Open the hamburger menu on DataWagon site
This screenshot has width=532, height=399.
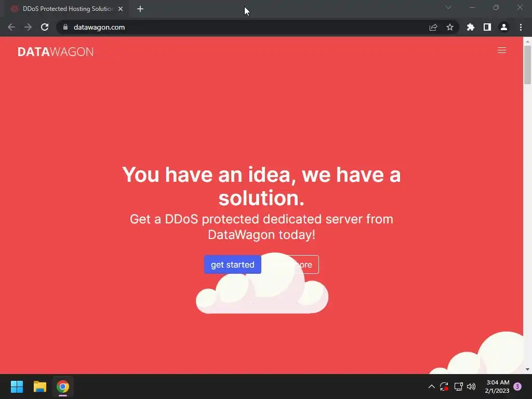tap(501, 50)
